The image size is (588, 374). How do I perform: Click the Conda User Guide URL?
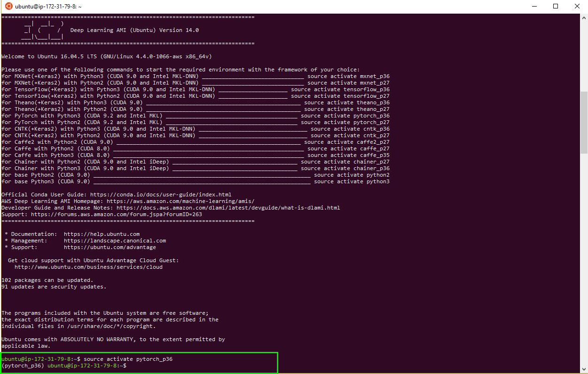pos(161,195)
